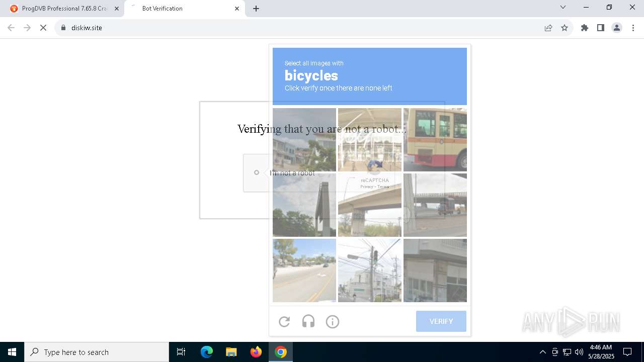644x362 pixels.
Task: Select the concrete pillar with sky tile
Action: click(x=304, y=205)
